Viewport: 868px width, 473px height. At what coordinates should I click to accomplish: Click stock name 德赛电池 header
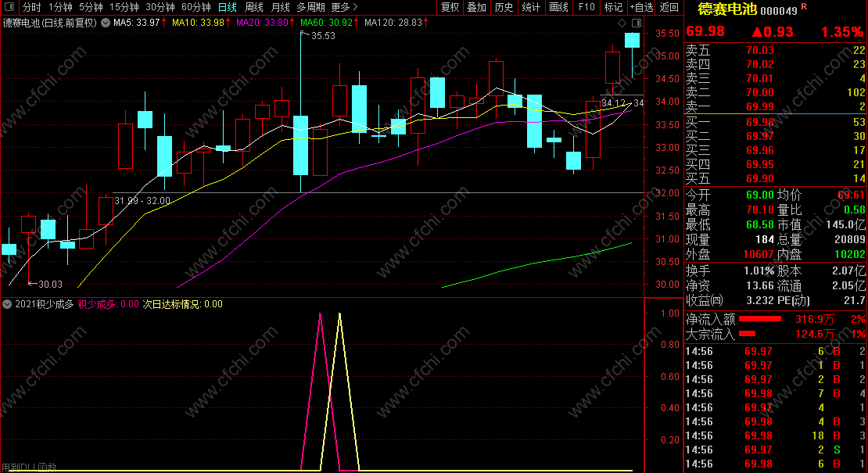click(726, 9)
